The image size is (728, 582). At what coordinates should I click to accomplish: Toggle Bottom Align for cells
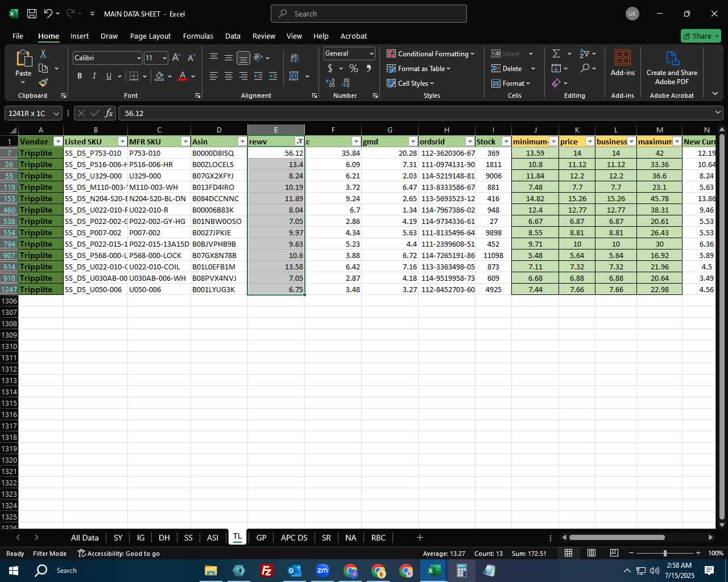(243, 57)
